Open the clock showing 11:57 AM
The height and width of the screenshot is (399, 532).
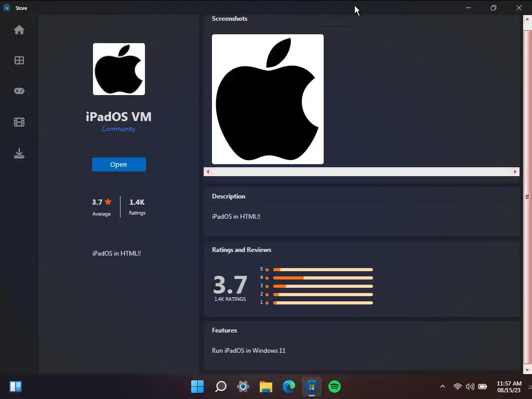509,387
